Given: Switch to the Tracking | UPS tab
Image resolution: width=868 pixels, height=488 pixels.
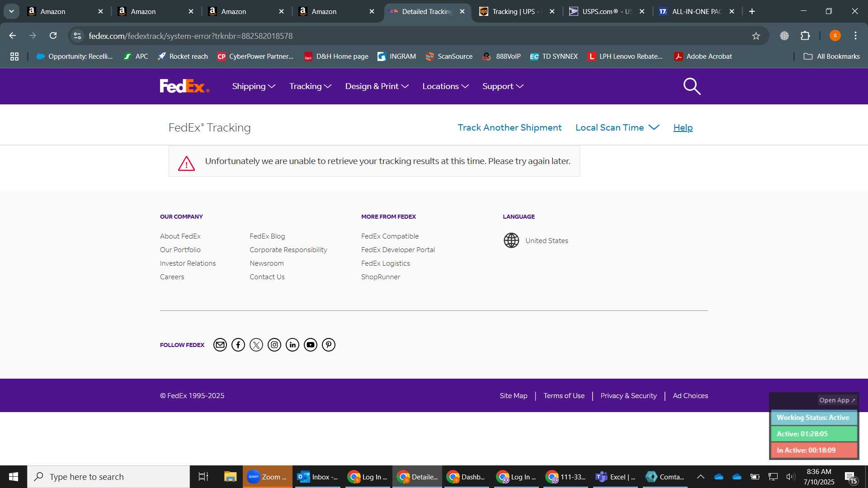Looking at the screenshot, I should (517, 11).
